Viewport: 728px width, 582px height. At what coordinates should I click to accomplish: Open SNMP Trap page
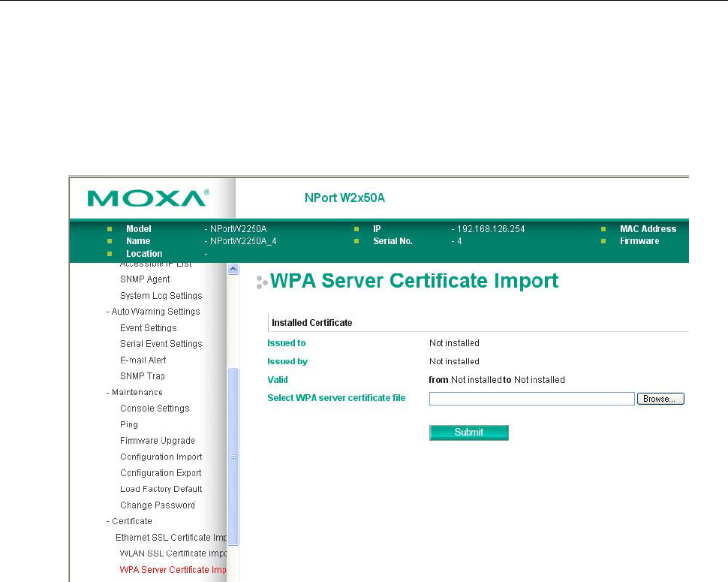click(143, 375)
